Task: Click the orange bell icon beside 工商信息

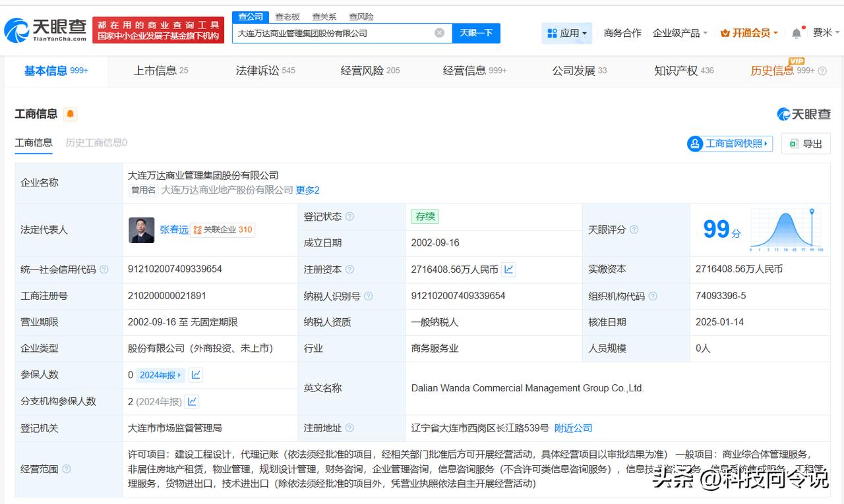Action: [71, 114]
